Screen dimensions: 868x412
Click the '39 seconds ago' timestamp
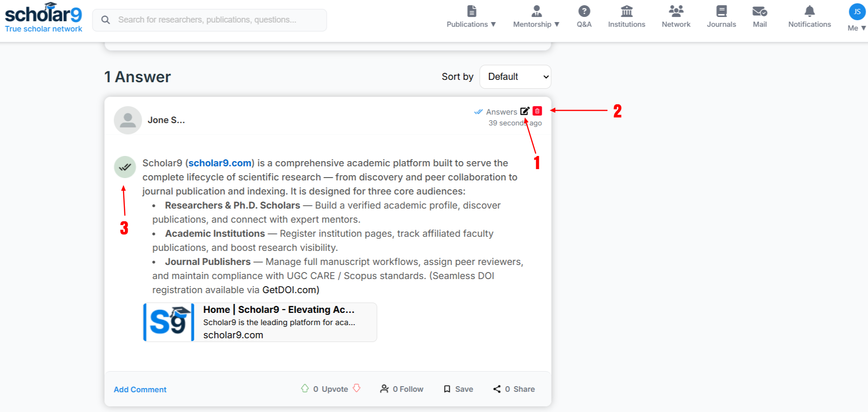(515, 123)
